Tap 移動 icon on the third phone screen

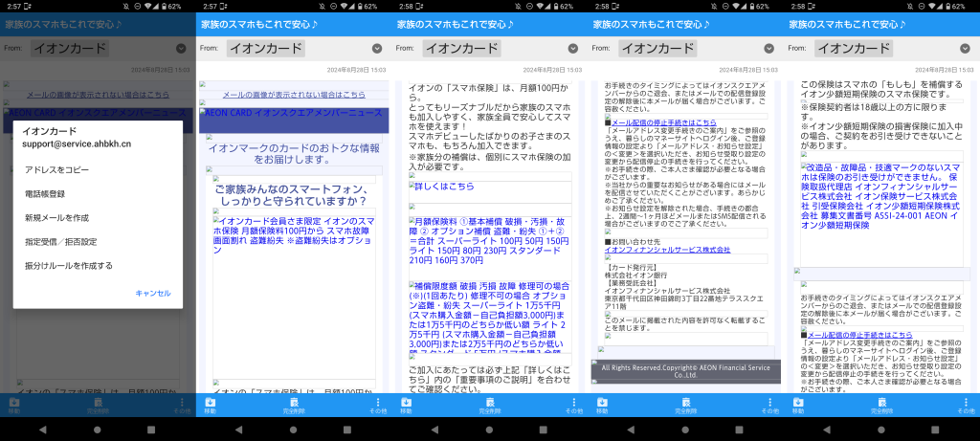click(x=406, y=405)
